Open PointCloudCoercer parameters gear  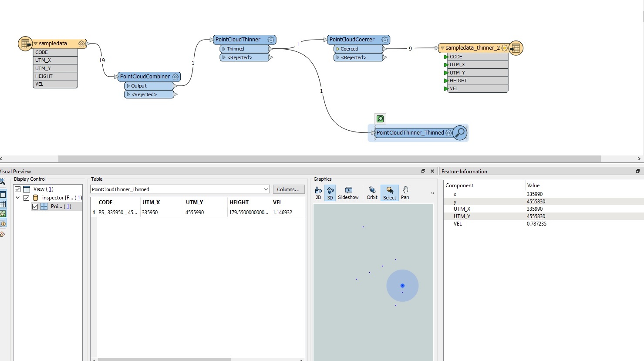tap(385, 40)
